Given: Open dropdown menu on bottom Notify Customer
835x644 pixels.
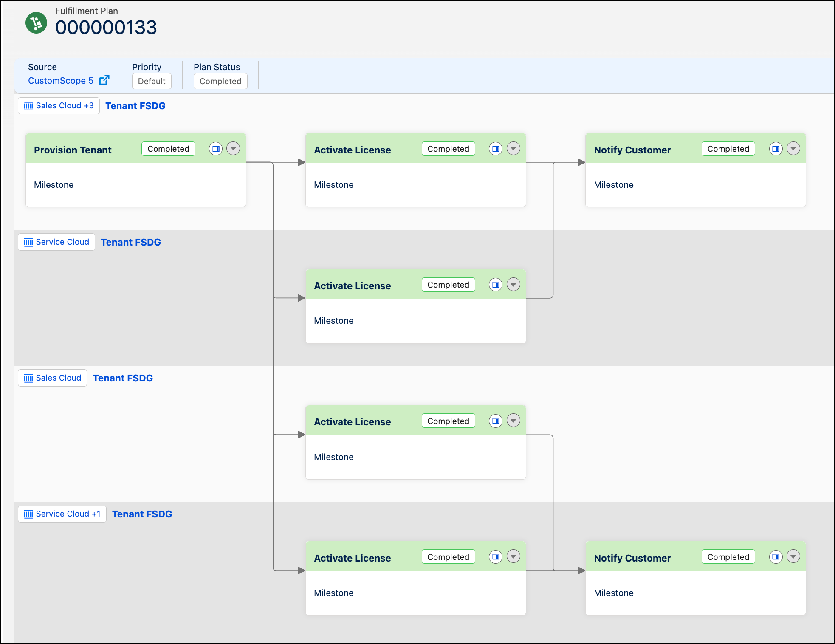Looking at the screenshot, I should (793, 556).
